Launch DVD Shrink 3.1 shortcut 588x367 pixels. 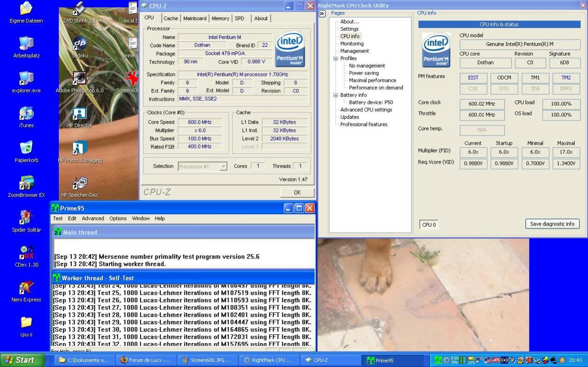80,12
